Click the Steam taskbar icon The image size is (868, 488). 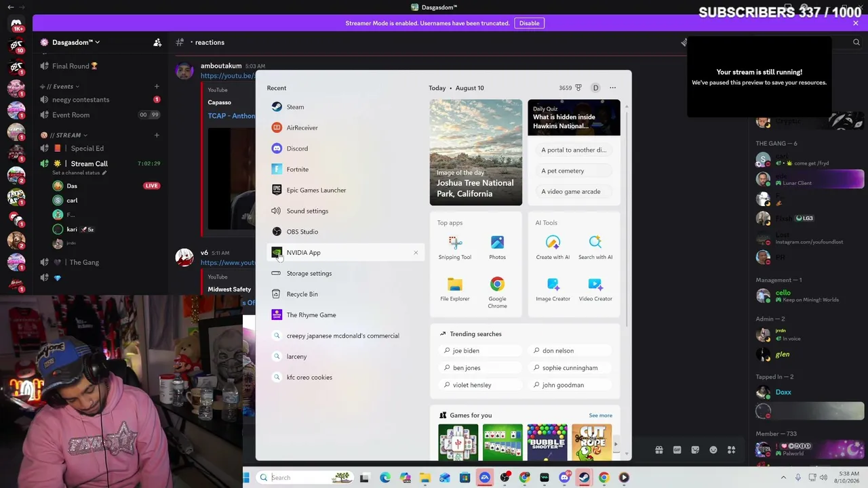pyautogui.click(x=584, y=478)
